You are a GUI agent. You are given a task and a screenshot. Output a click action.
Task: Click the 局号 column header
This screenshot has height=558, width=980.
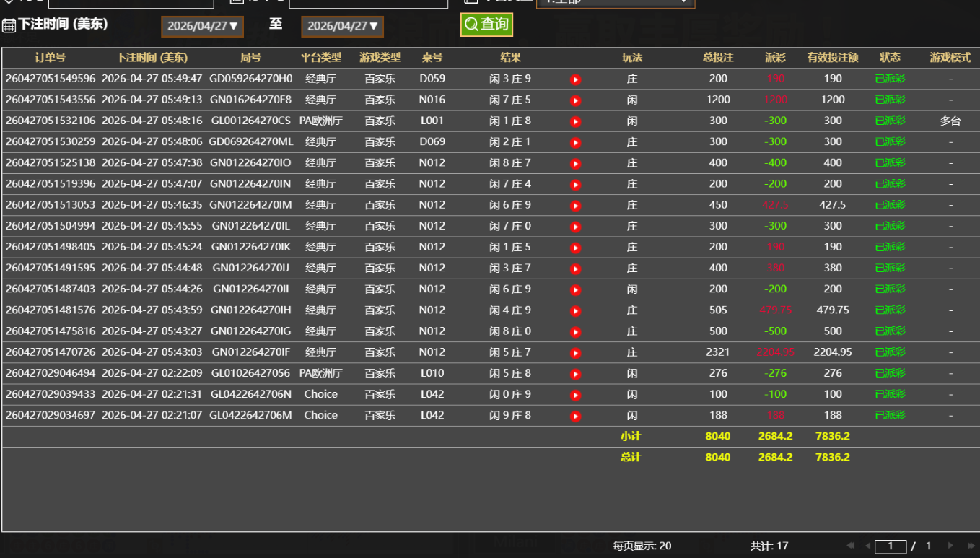pos(251,58)
